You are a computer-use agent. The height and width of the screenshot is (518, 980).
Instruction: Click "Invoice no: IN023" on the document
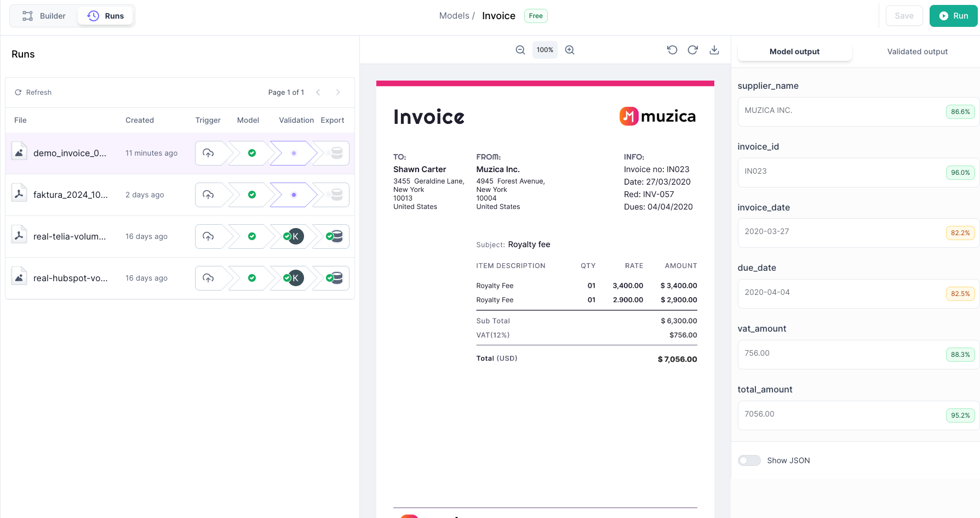tap(656, 169)
